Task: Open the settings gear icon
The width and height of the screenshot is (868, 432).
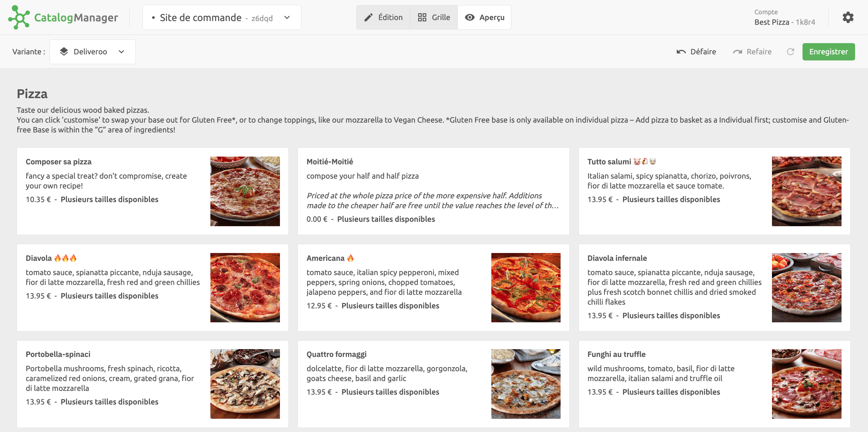Action: (x=848, y=17)
